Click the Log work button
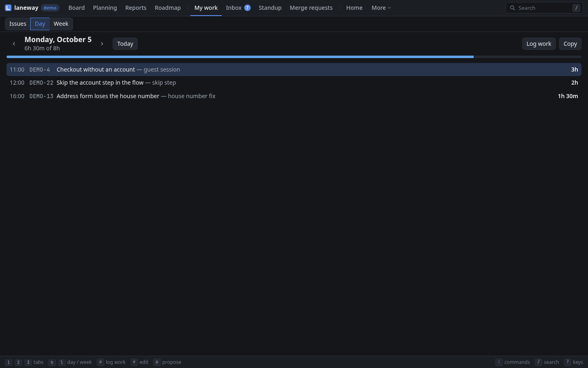Screen dimensions: 588x368 coord(539,44)
